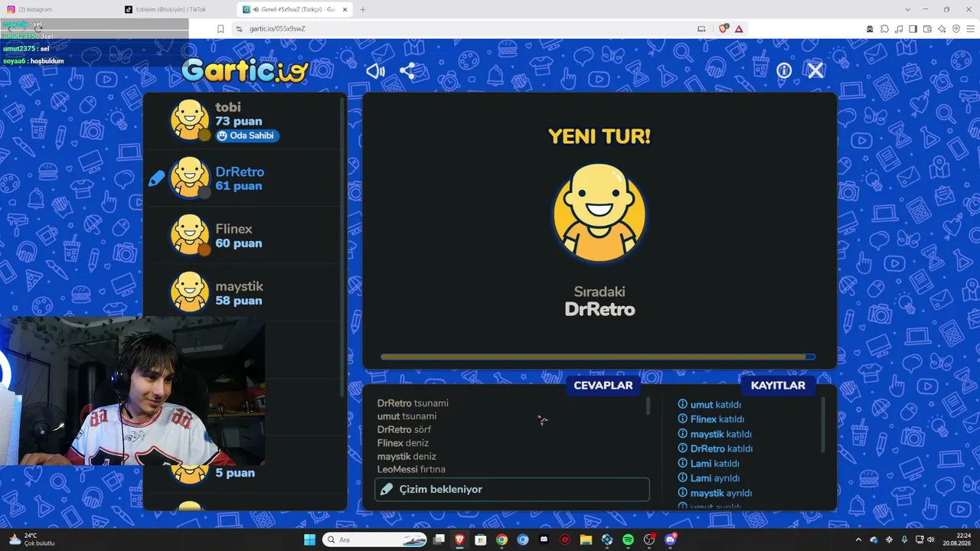Click the pixel-avatar extension icon in browser toolbar

point(870,28)
